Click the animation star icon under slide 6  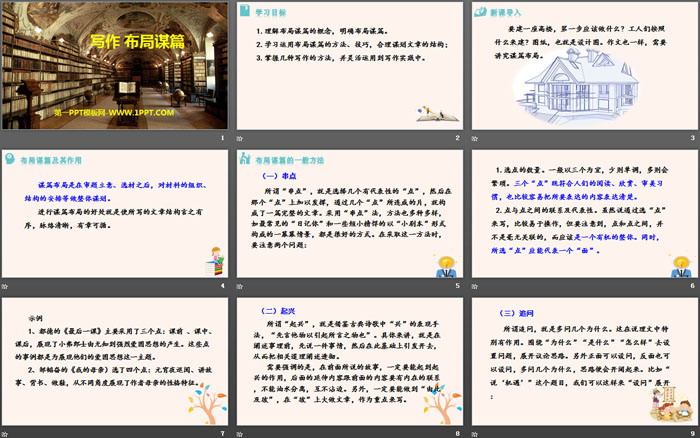475,286
